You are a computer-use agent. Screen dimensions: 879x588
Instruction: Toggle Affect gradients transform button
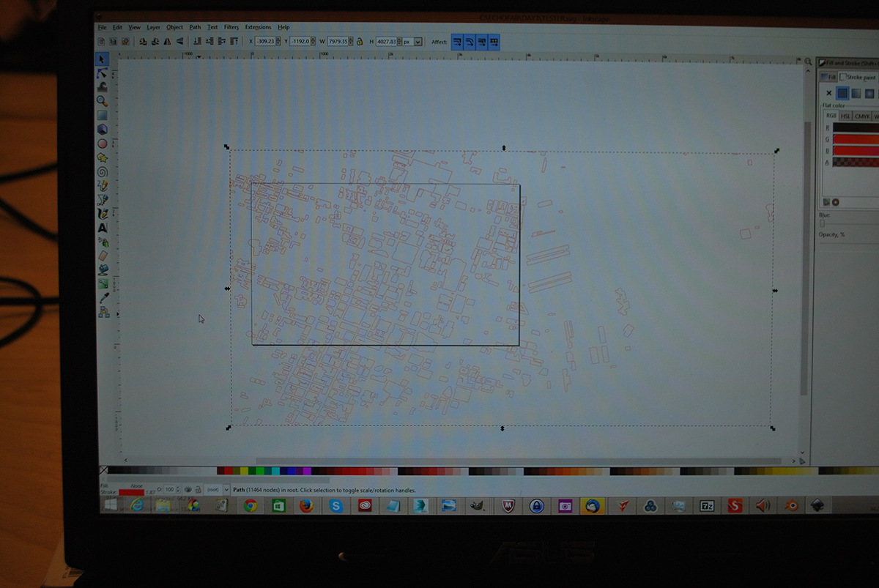[x=482, y=42]
